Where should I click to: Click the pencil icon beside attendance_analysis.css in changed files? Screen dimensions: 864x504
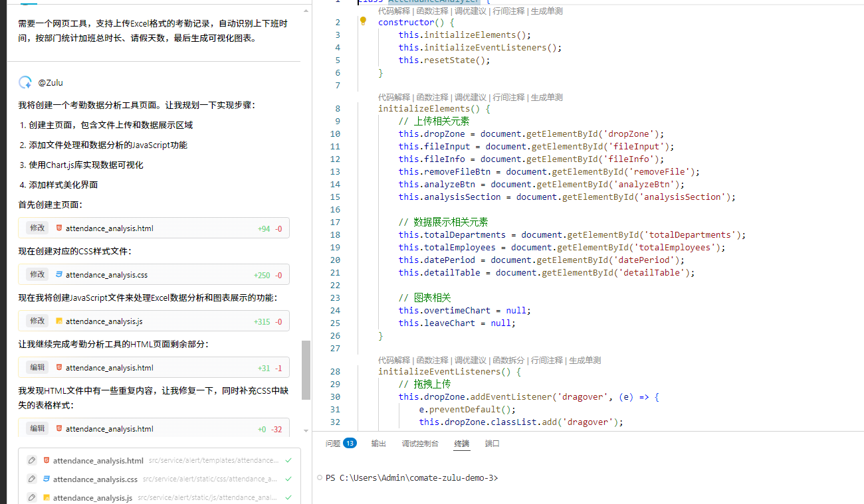click(31, 479)
